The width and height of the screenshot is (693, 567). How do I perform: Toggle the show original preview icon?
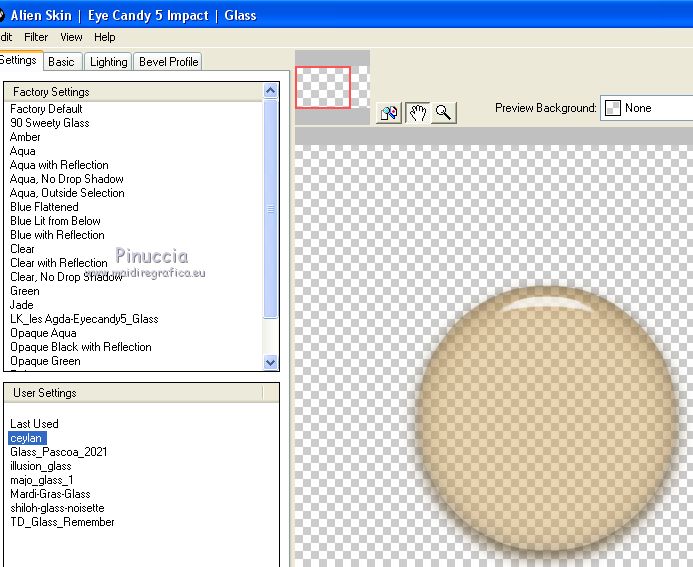coord(388,113)
